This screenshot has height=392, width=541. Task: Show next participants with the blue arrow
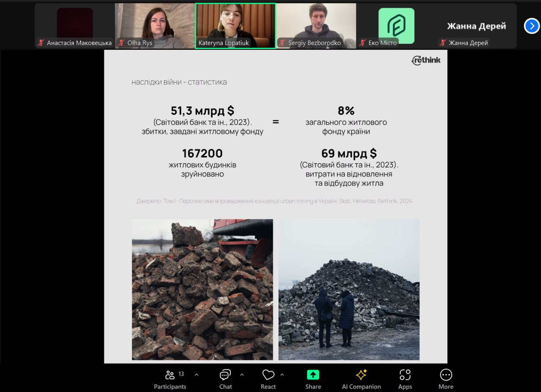(531, 26)
